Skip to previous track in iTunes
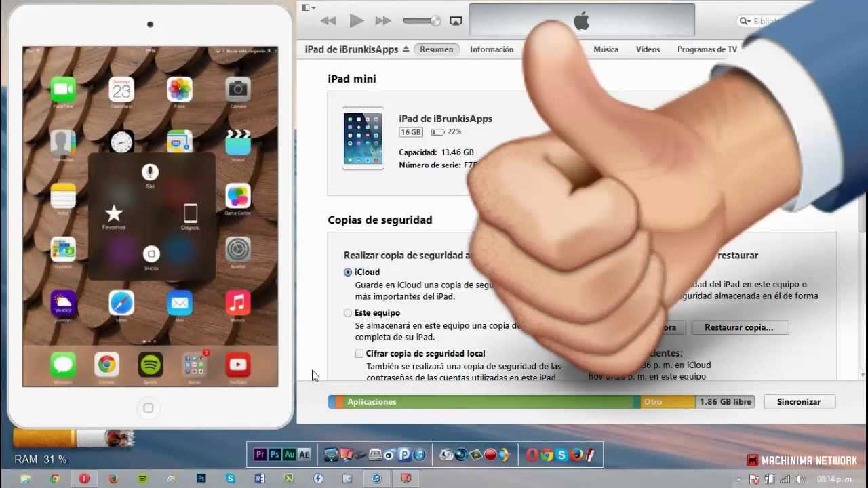Screen dimensions: 868x488 [x=329, y=21]
